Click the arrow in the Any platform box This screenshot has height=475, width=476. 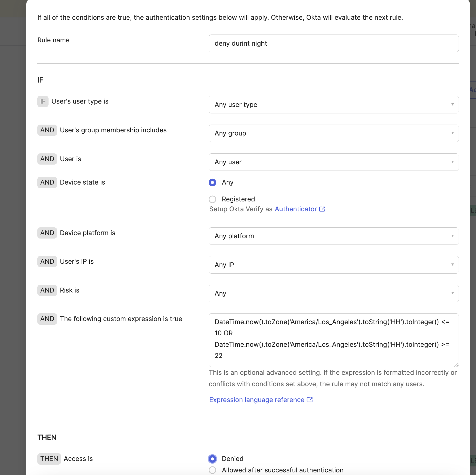click(452, 236)
